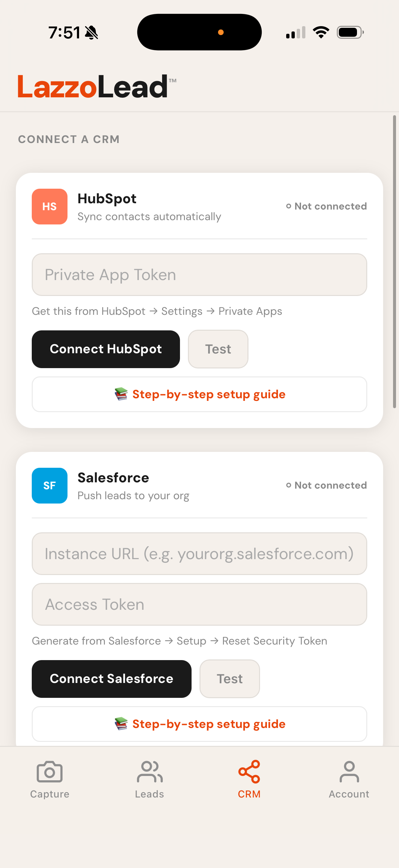Tap HubSpot Not connected status indicator
Image resolution: width=399 pixels, height=868 pixels.
pos(326,206)
